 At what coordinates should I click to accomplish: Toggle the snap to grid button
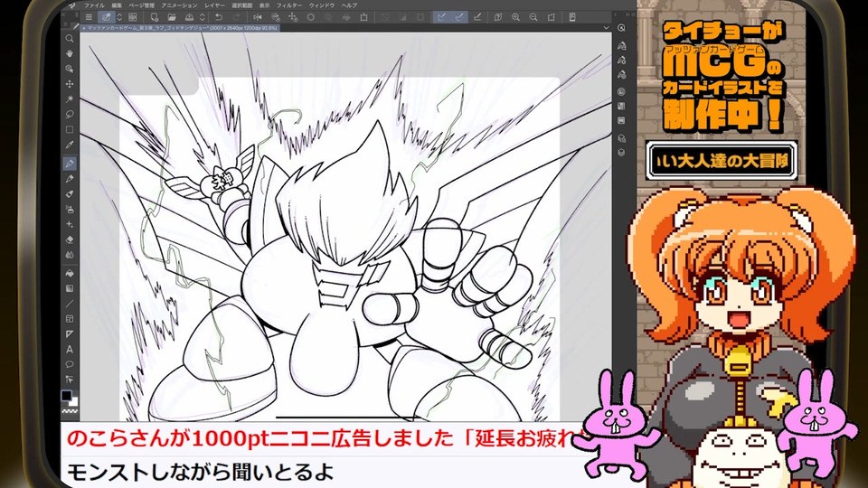click(477, 17)
